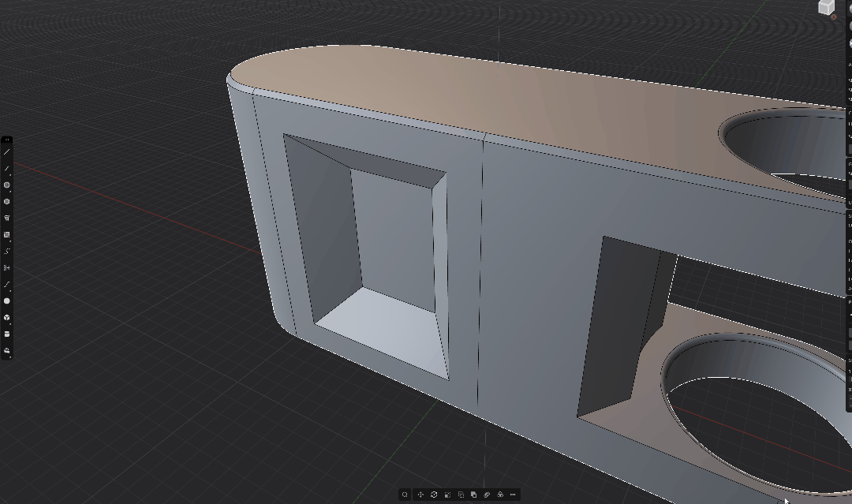Activate the Rotate tool in bottom toolbar

(434, 495)
